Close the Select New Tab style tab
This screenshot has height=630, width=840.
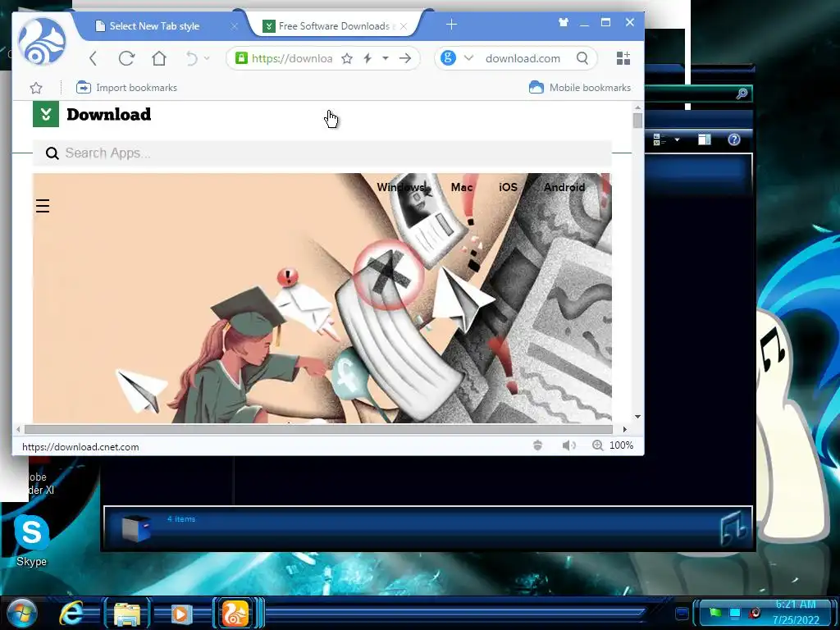tap(234, 25)
